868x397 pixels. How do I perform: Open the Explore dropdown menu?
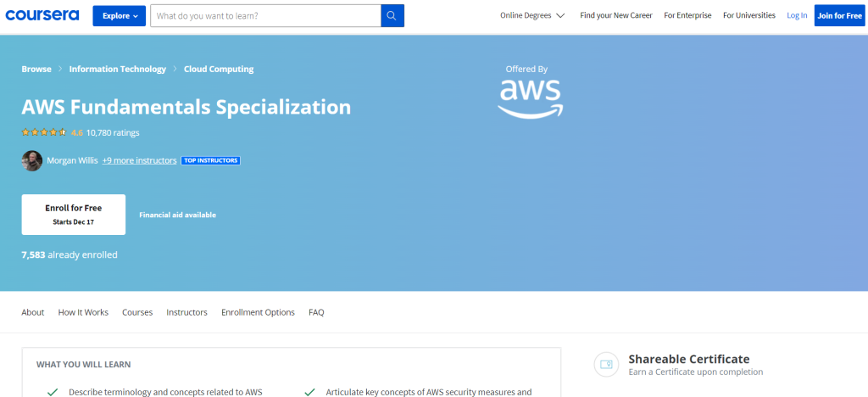tap(120, 15)
